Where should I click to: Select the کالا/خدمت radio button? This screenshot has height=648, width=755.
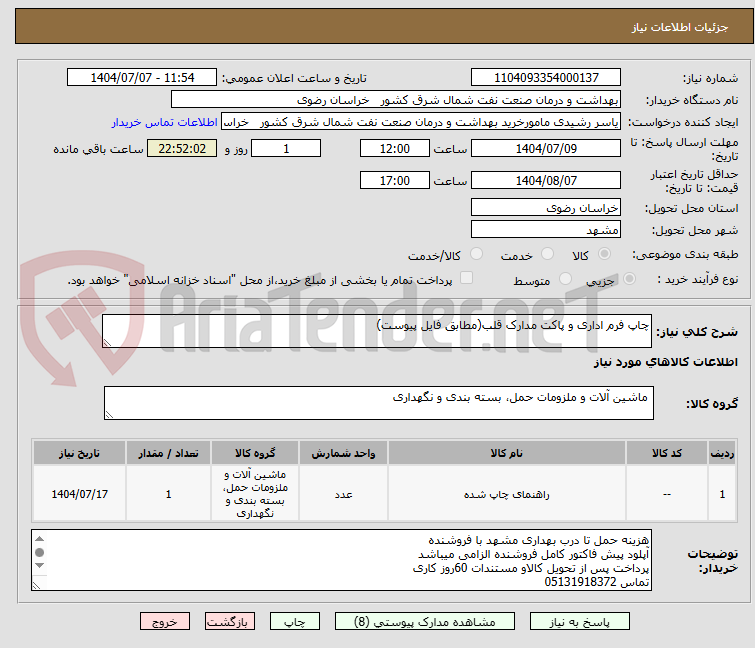[476, 254]
